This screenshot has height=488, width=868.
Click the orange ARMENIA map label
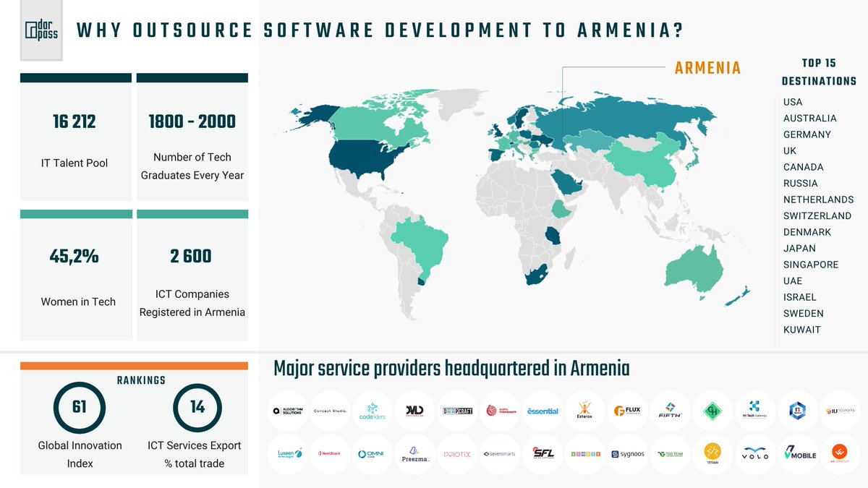coord(707,68)
